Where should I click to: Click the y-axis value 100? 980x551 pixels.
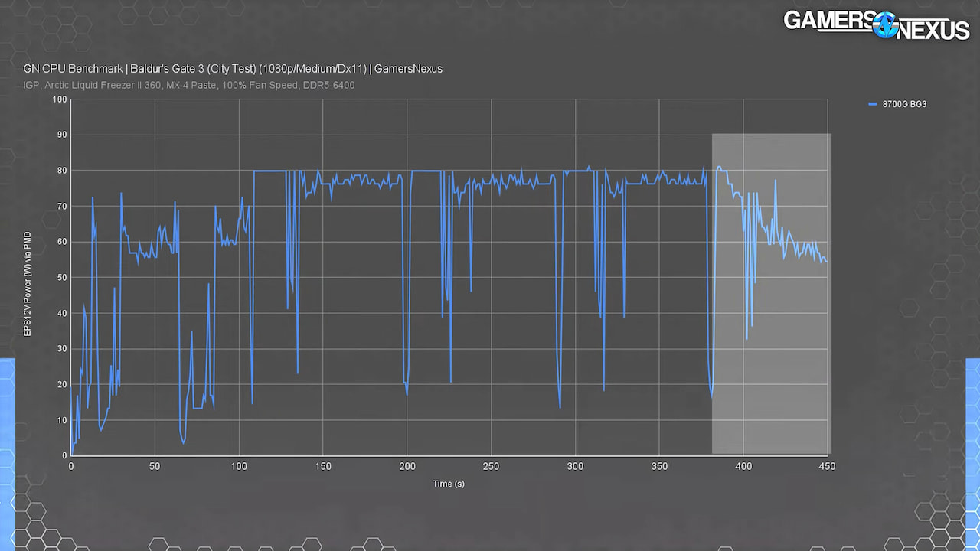click(59, 99)
